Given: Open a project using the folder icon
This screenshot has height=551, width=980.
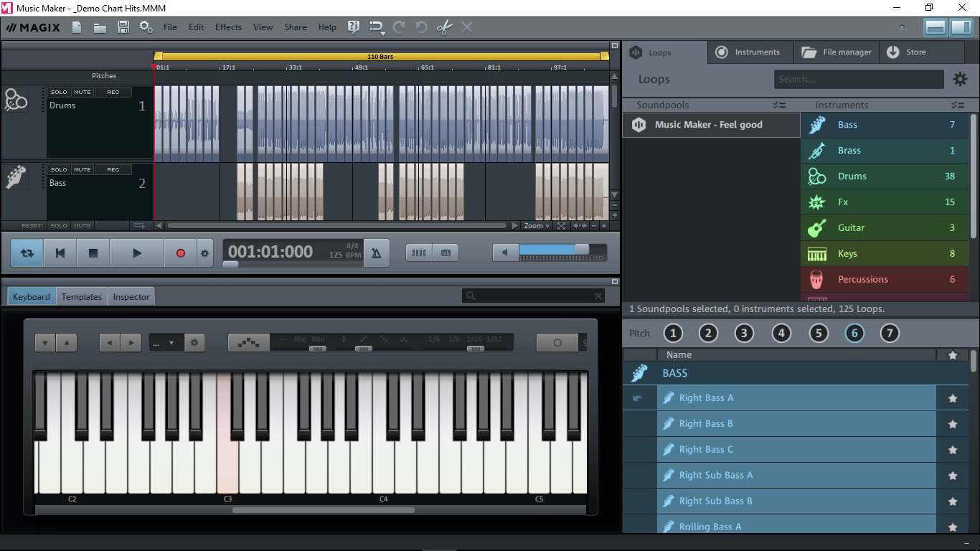Looking at the screenshot, I should (100, 27).
